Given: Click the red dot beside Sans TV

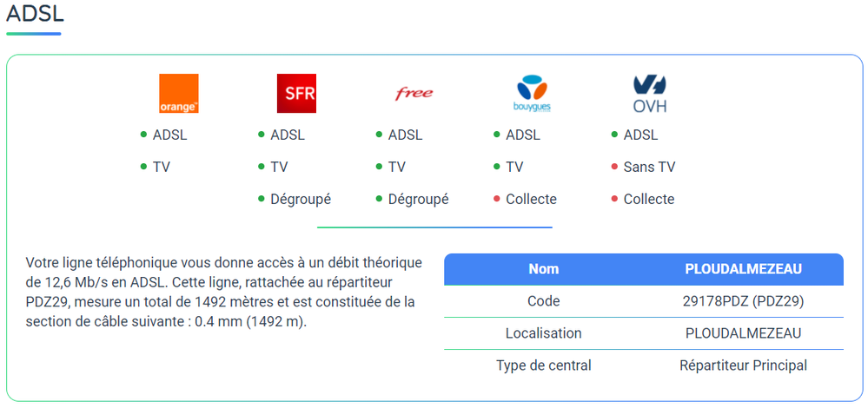Looking at the screenshot, I should coord(614,167).
